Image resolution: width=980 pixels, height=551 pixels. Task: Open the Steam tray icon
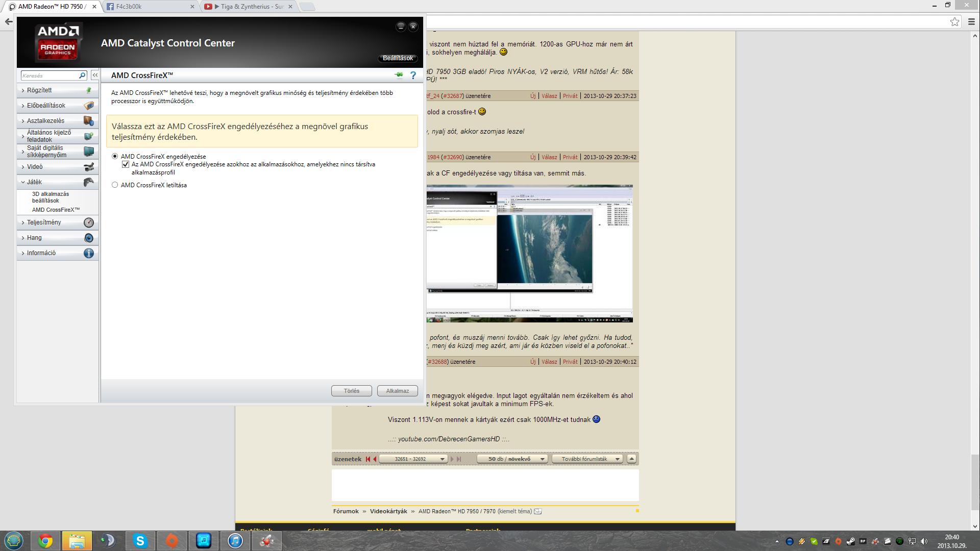click(x=850, y=541)
